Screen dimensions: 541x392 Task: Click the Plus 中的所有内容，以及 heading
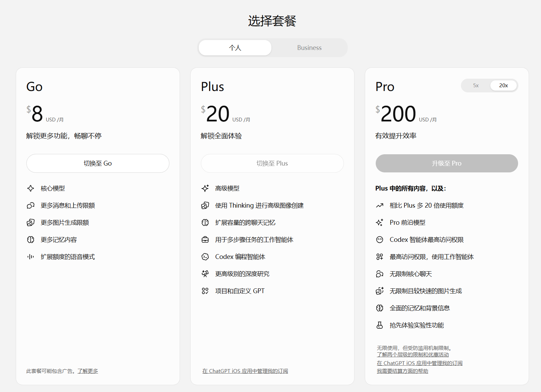pyautogui.click(x=411, y=188)
